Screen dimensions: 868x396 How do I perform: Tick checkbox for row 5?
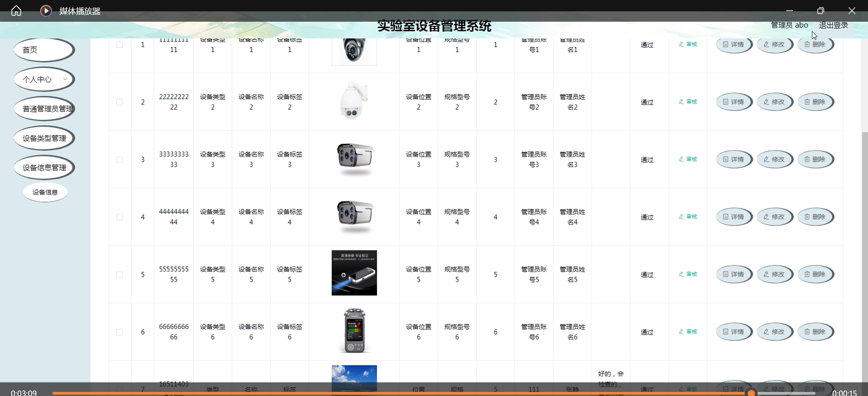click(x=119, y=274)
